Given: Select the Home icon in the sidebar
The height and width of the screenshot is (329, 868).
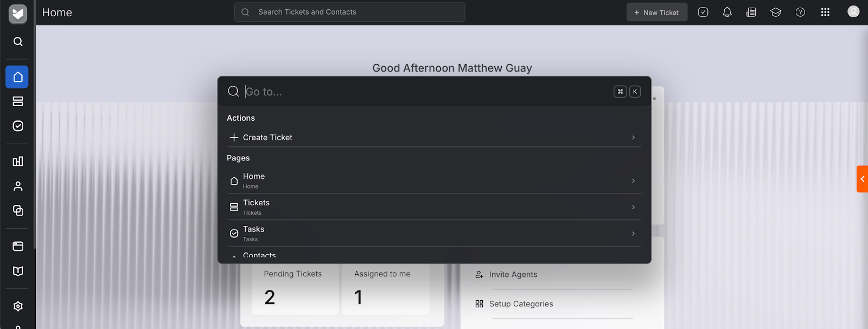Looking at the screenshot, I should tap(17, 76).
